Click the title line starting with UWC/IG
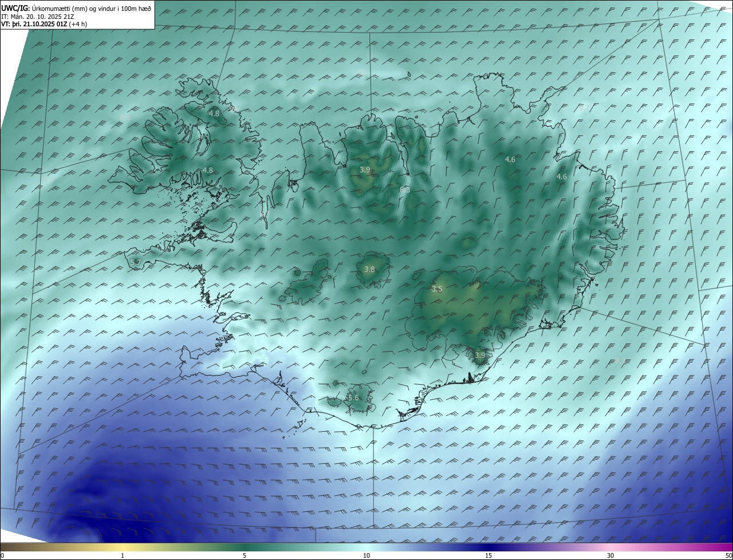The width and height of the screenshot is (733, 560). [76, 7]
